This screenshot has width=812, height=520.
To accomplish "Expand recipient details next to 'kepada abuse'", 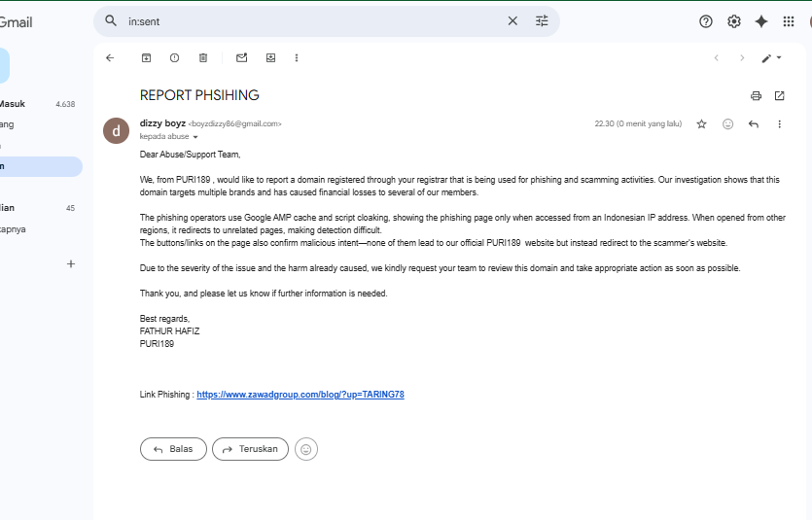I will 195,137.
